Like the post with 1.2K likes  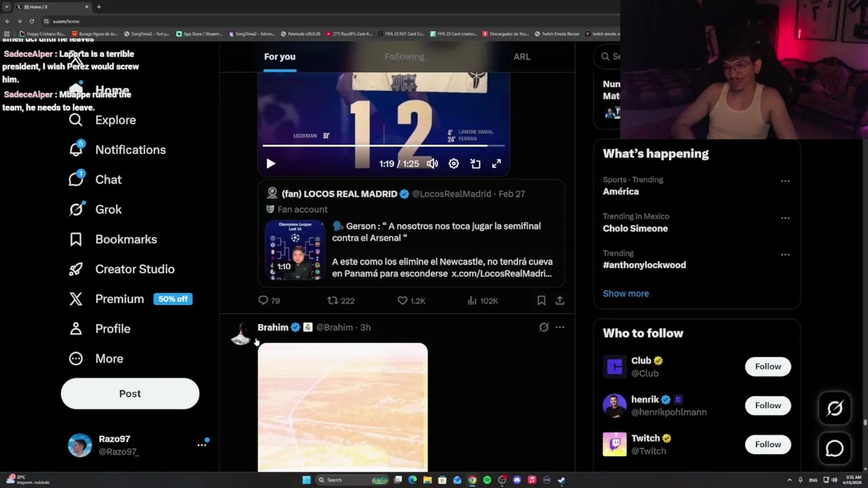tap(411, 300)
